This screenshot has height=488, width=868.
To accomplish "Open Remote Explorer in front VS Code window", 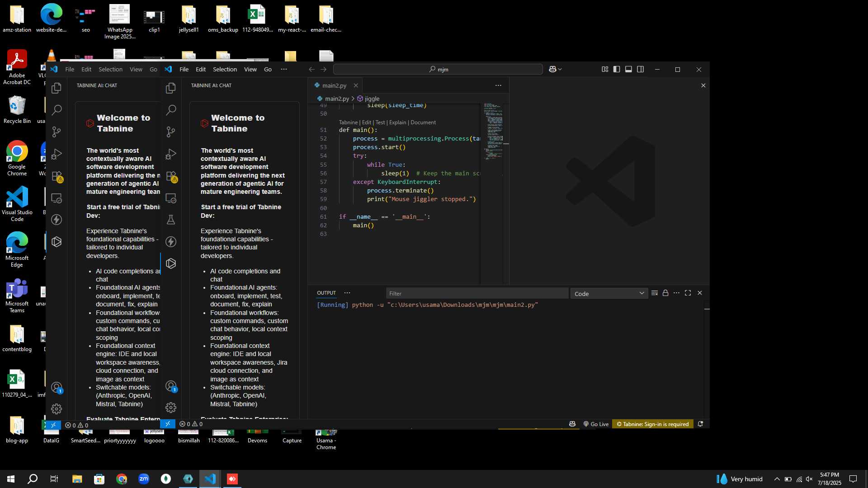I will point(171,198).
